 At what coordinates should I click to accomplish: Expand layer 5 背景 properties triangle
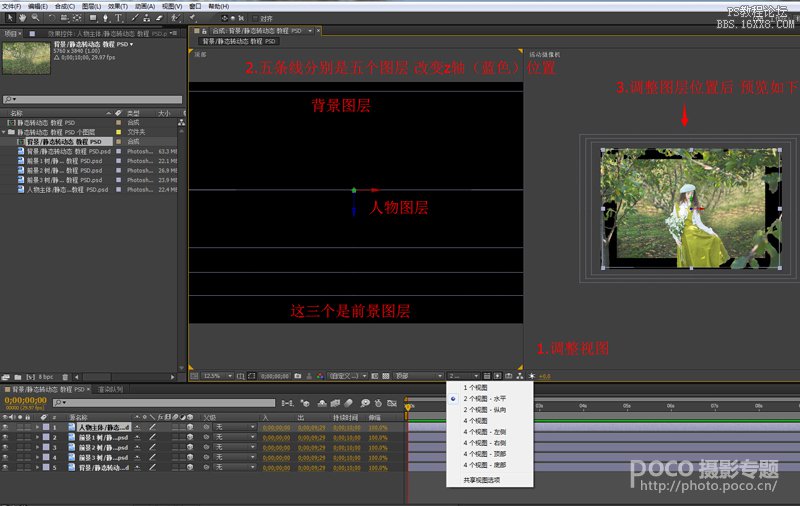click(37, 467)
